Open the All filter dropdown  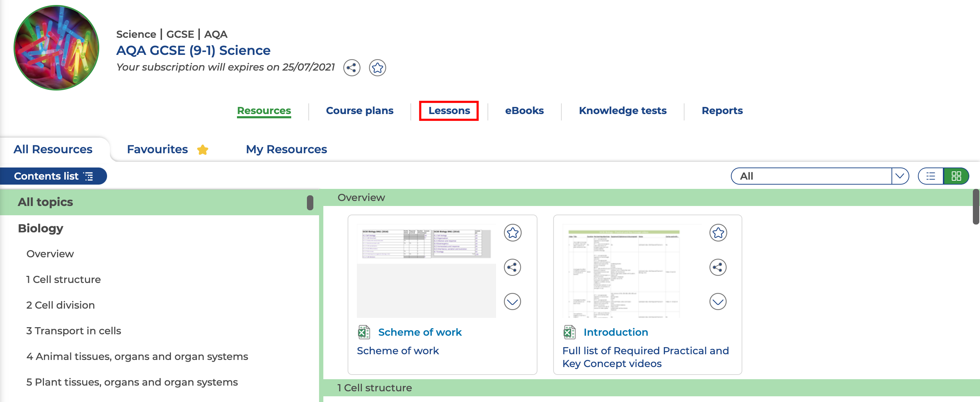coord(899,176)
